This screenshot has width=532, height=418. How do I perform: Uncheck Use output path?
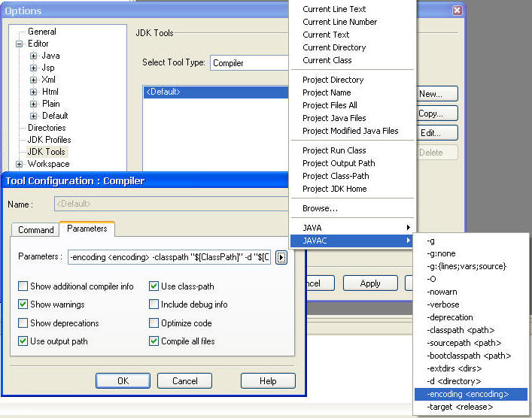(x=23, y=341)
